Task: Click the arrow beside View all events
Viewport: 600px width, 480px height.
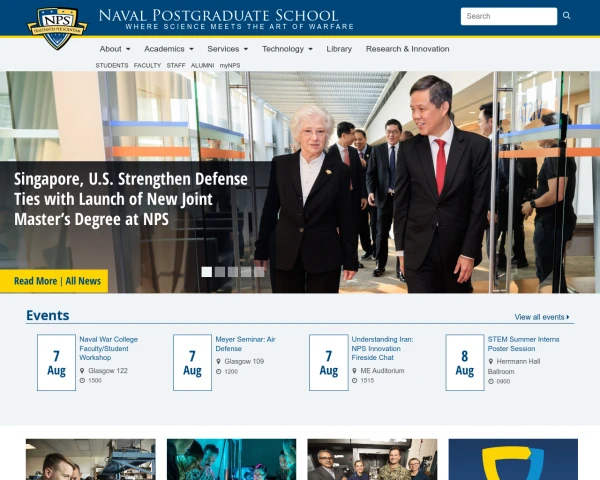Action: pyautogui.click(x=568, y=317)
